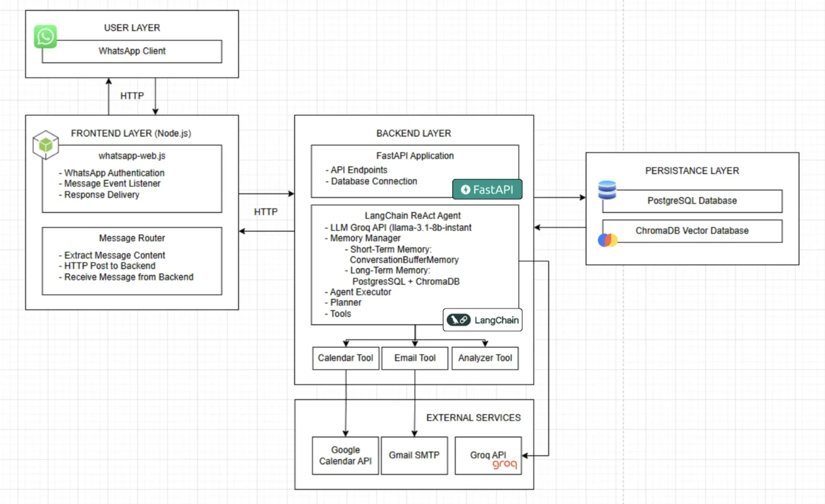Viewport: 825px width, 504px height.
Task: Select the LangChain logo badge
Action: [x=483, y=320]
